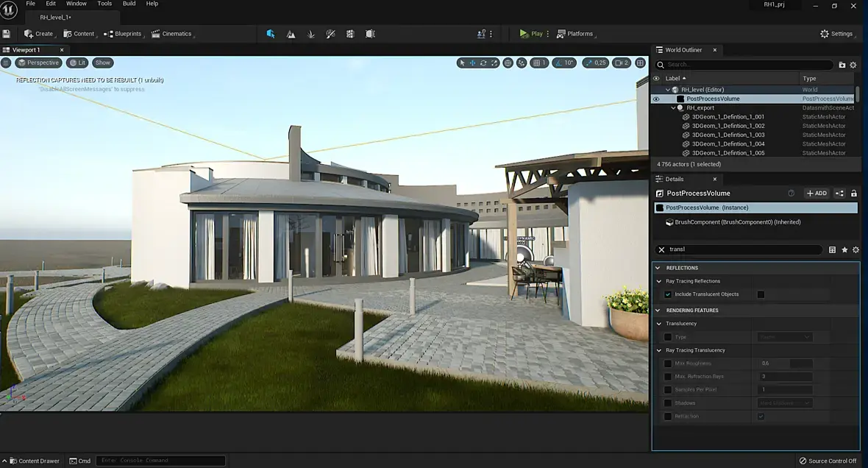This screenshot has height=468, width=868.
Task: Open the File menu
Action: tap(30, 4)
